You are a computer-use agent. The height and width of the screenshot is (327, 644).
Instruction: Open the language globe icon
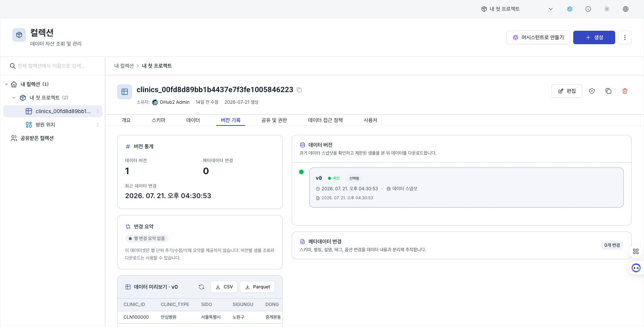626,9
